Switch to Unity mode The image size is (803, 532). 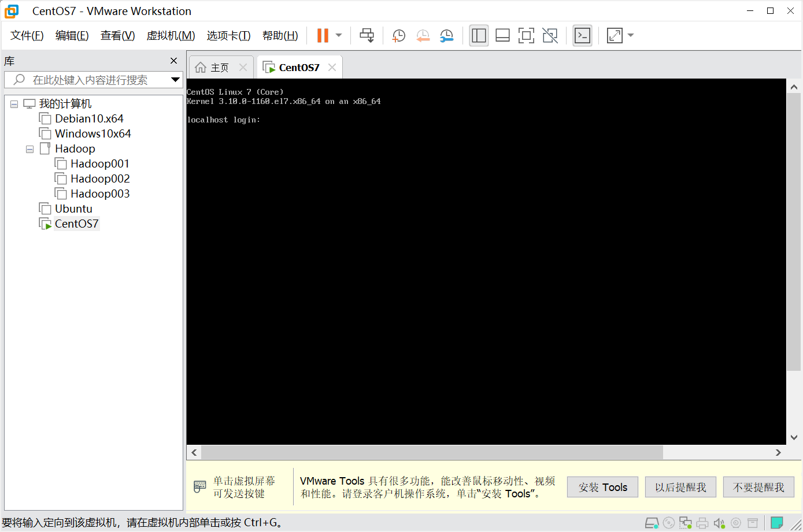pyautogui.click(x=550, y=36)
